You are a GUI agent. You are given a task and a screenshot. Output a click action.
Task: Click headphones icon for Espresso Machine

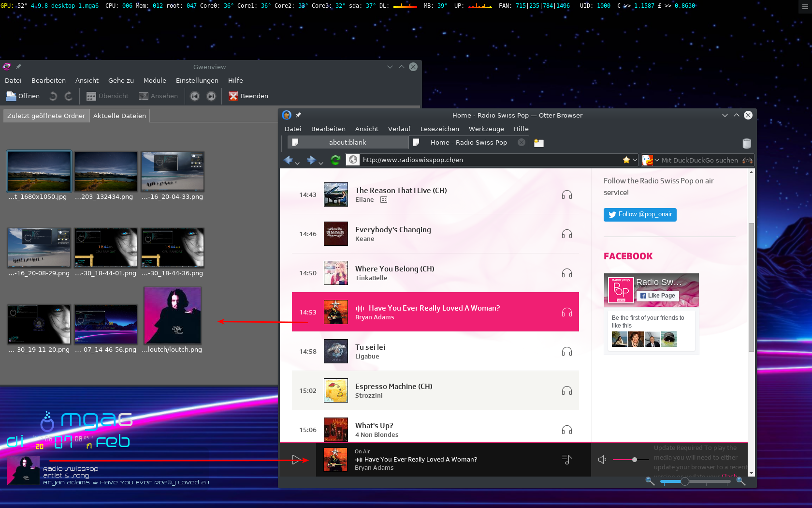567,391
